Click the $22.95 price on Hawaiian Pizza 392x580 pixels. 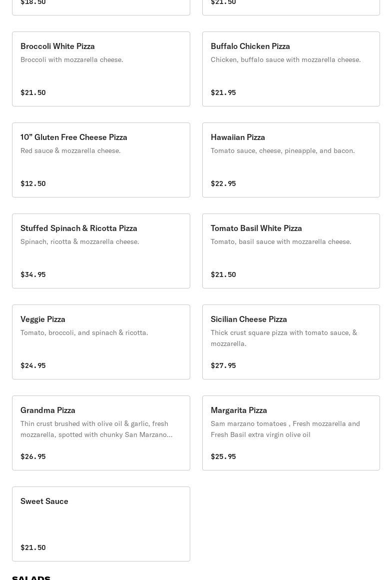click(x=223, y=183)
